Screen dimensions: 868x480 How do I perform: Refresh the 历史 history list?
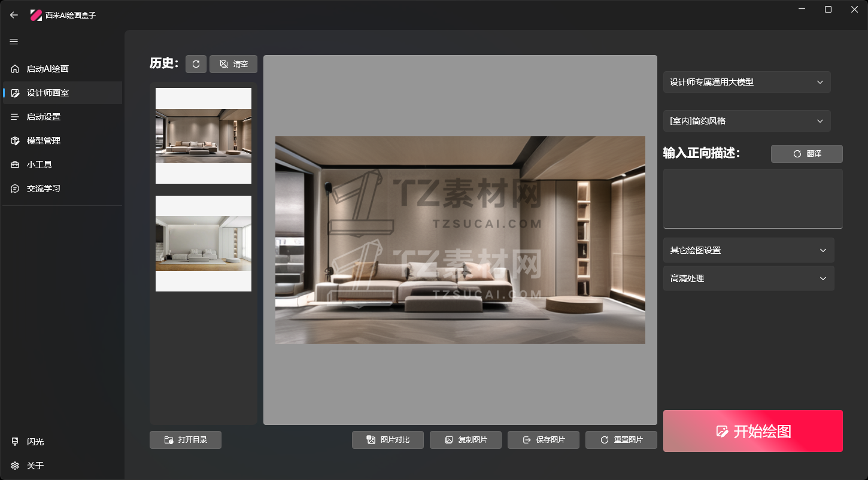coord(196,64)
